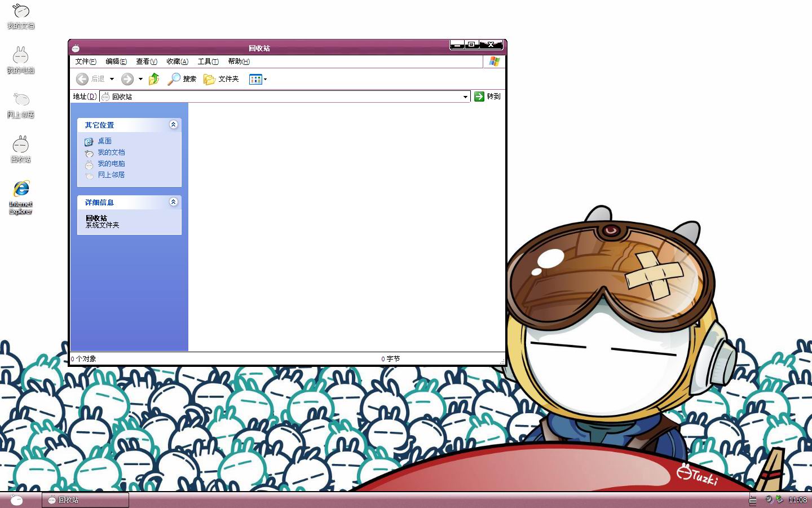Click the Safely Remove Hardware tray icon

(x=779, y=500)
